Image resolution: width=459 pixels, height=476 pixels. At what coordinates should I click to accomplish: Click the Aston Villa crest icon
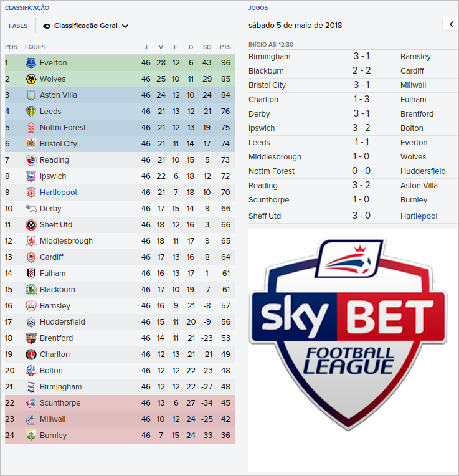point(31,95)
